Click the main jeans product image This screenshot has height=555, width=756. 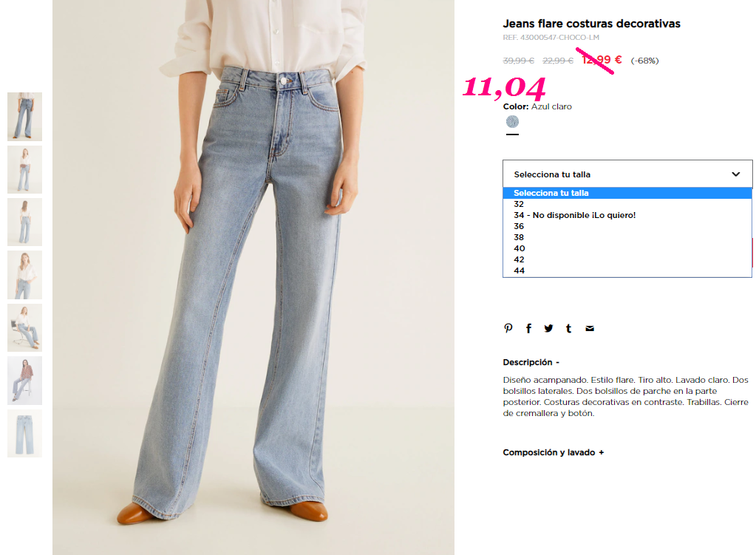tap(253, 277)
